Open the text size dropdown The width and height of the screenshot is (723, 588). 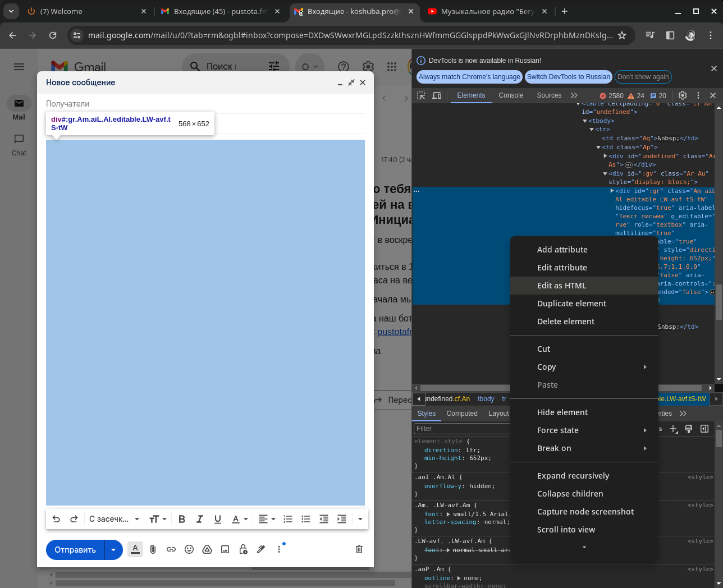click(x=158, y=519)
